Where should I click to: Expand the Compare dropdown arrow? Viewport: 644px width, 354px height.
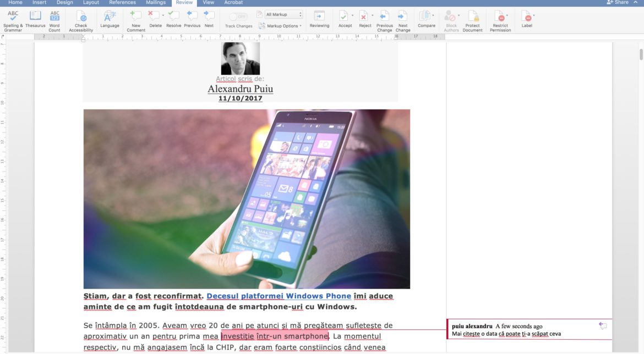433,15
